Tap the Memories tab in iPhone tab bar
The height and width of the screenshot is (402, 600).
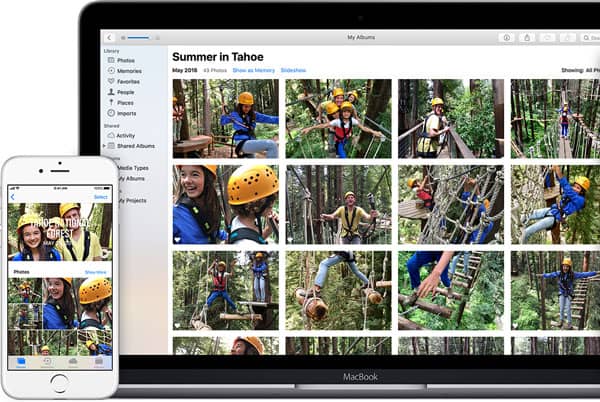(47, 363)
